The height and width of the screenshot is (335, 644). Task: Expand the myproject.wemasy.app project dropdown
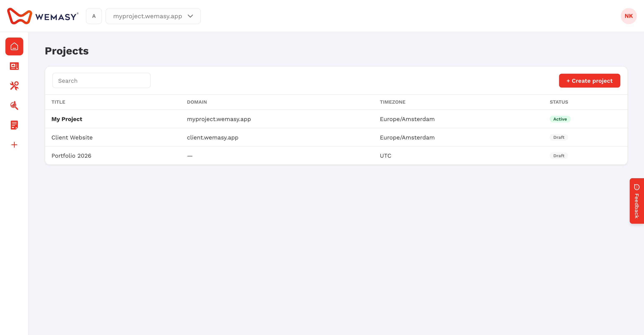coord(153,16)
